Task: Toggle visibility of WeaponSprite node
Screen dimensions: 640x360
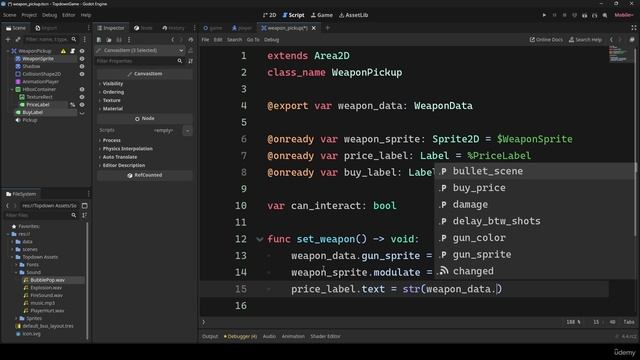Action: point(82,59)
